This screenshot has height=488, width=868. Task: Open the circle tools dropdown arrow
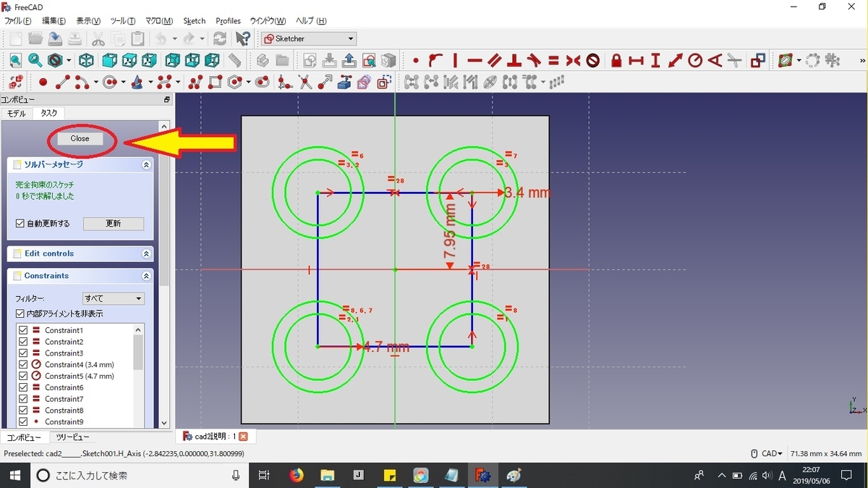point(123,82)
